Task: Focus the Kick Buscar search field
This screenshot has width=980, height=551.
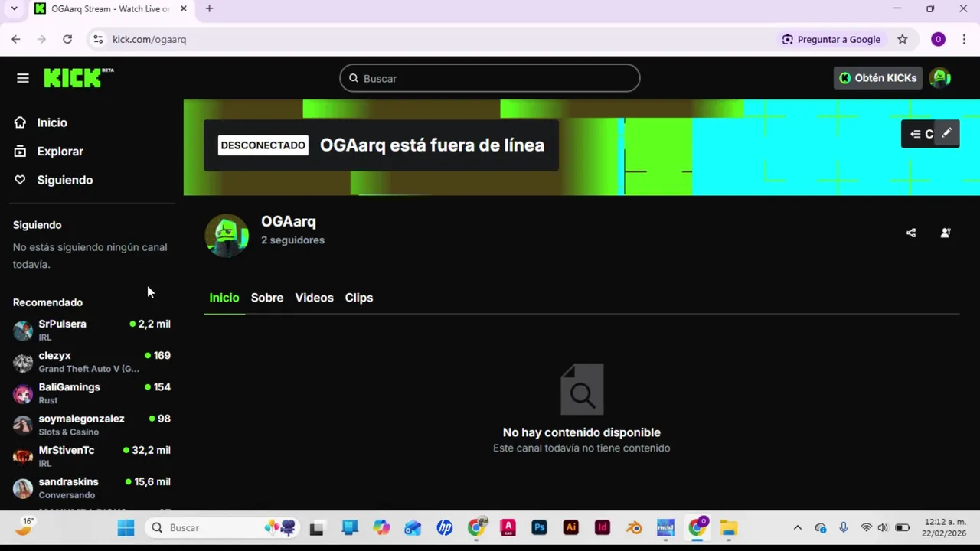Action: point(490,78)
